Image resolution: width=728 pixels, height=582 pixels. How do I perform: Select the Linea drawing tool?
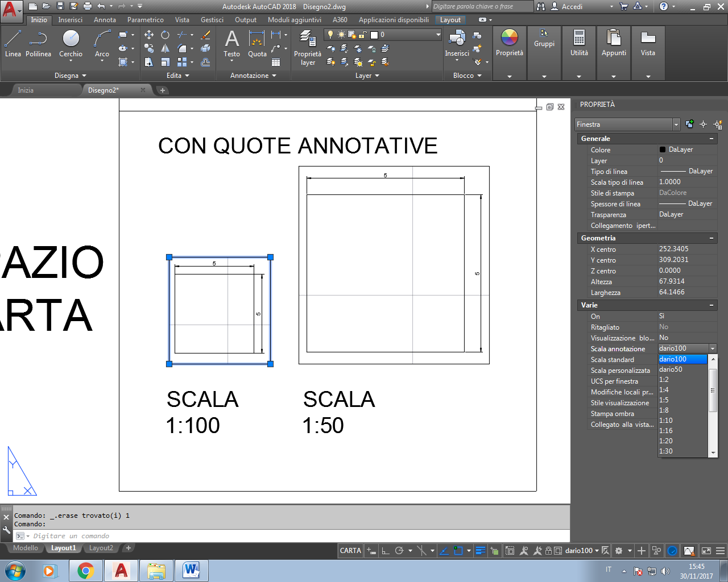[13, 43]
